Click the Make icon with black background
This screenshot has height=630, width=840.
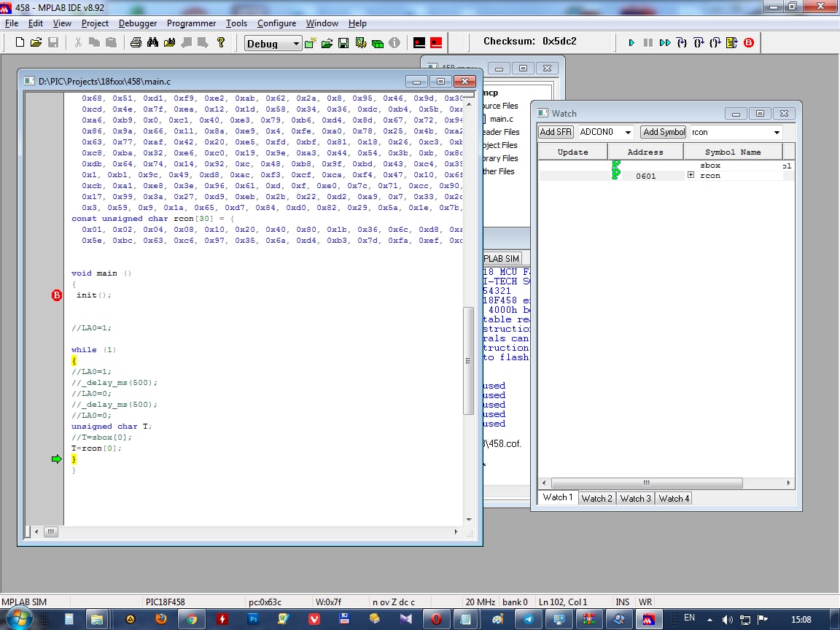pos(419,43)
